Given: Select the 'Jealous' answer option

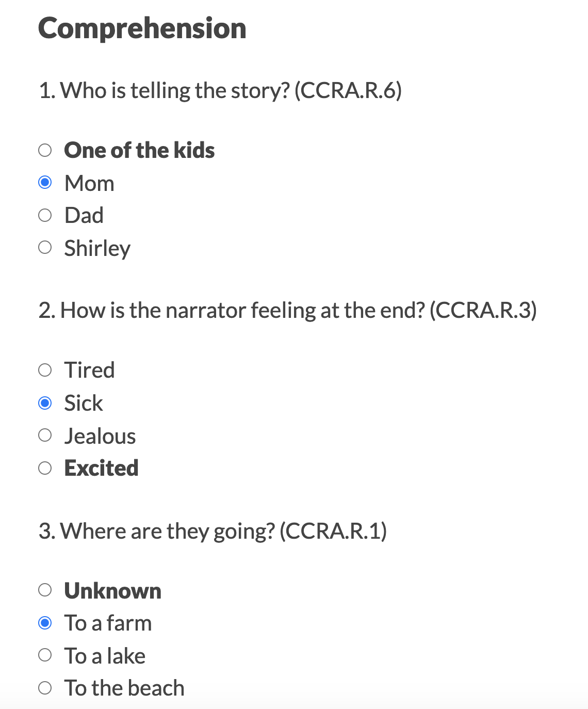Looking at the screenshot, I should click(45, 436).
